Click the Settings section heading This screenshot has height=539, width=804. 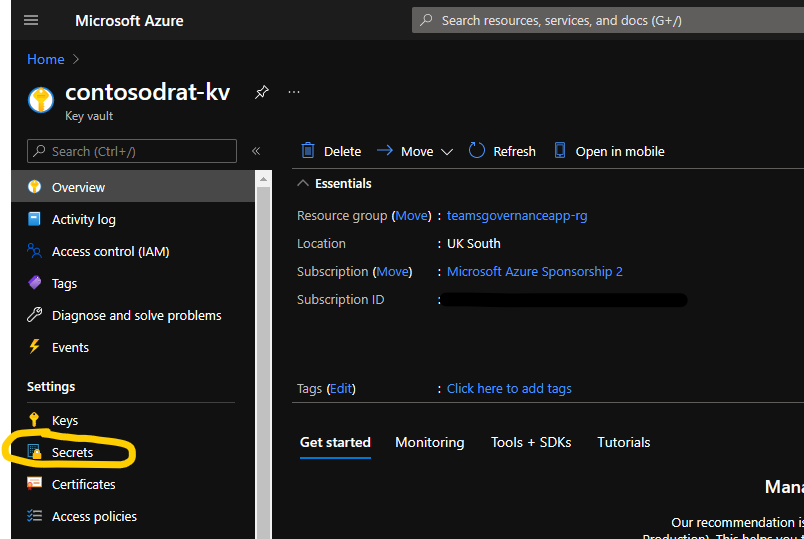coord(51,386)
